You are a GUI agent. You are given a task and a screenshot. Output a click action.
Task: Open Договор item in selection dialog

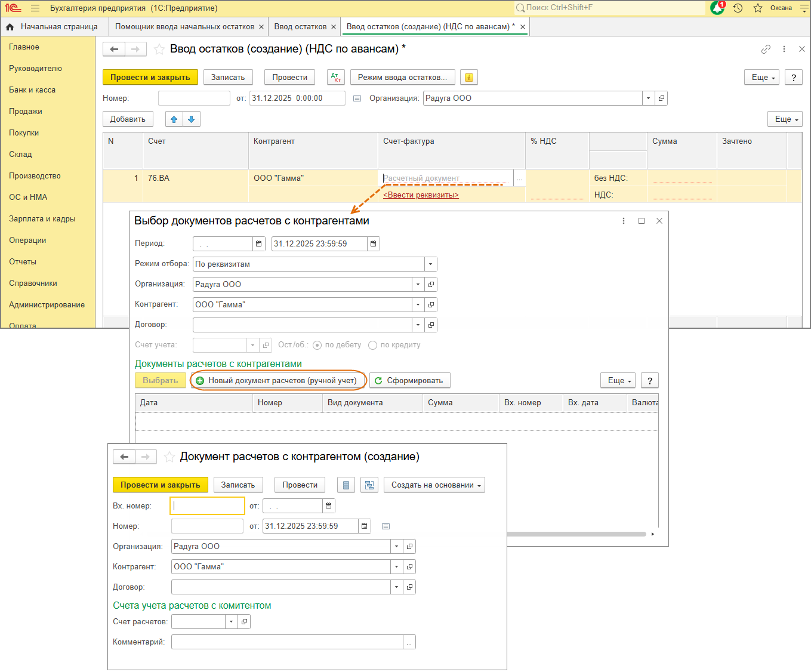click(x=431, y=325)
